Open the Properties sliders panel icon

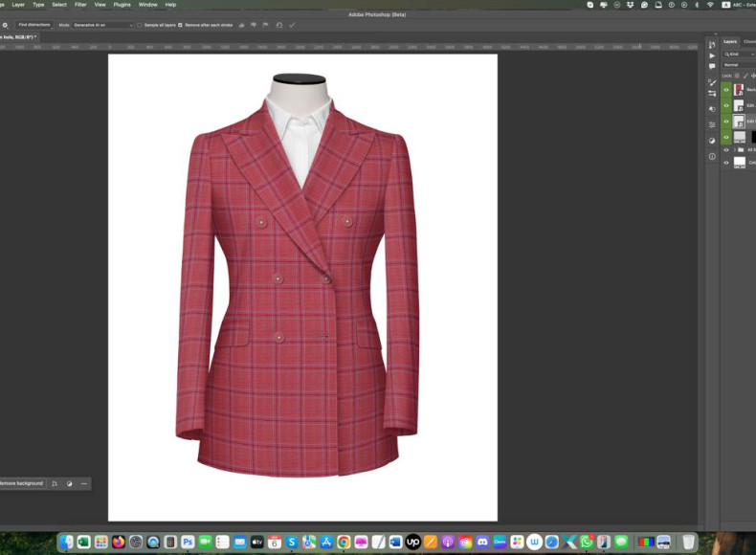tap(712, 125)
